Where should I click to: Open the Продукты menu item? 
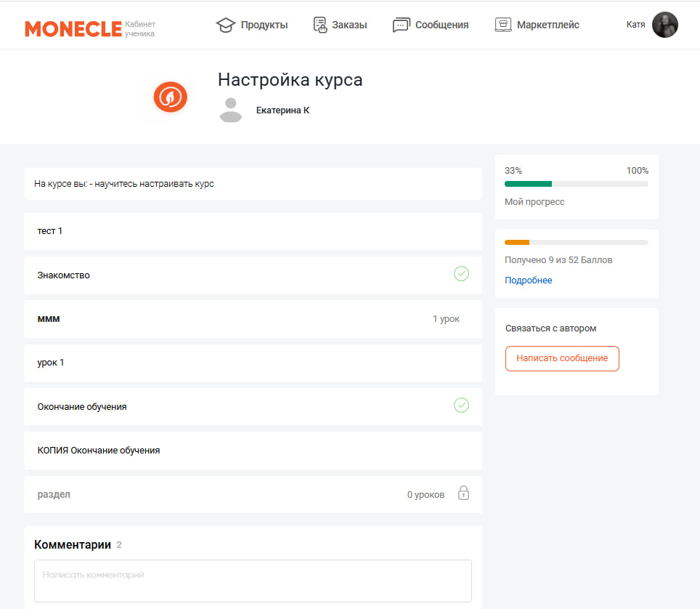click(x=264, y=25)
